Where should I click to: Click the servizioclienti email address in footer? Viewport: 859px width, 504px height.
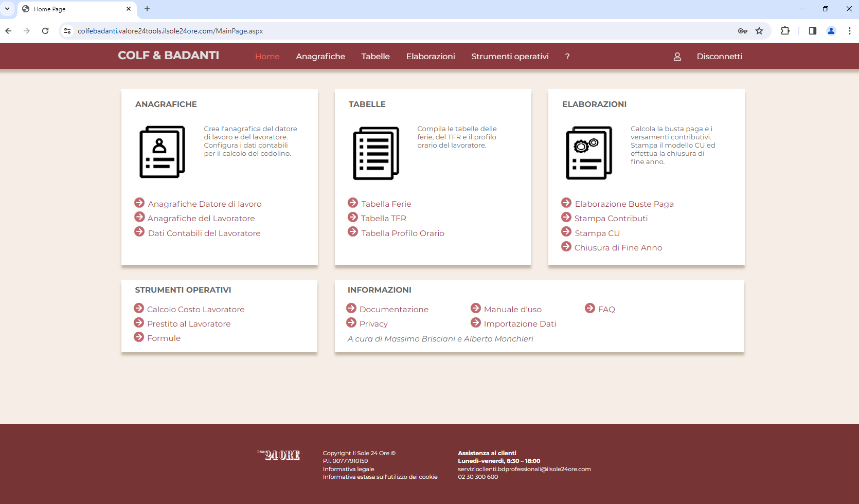tap(524, 469)
